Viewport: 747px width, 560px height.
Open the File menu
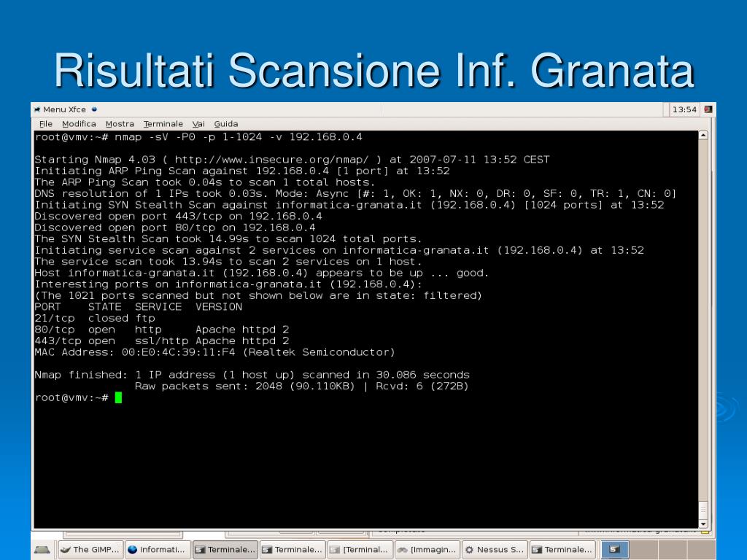46,124
